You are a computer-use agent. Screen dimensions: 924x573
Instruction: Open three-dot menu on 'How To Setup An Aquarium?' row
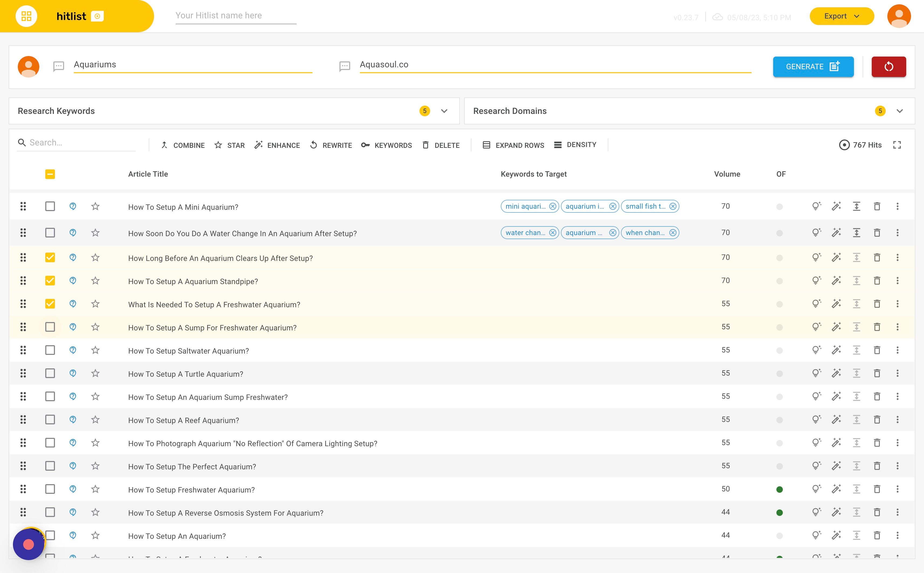897,535
